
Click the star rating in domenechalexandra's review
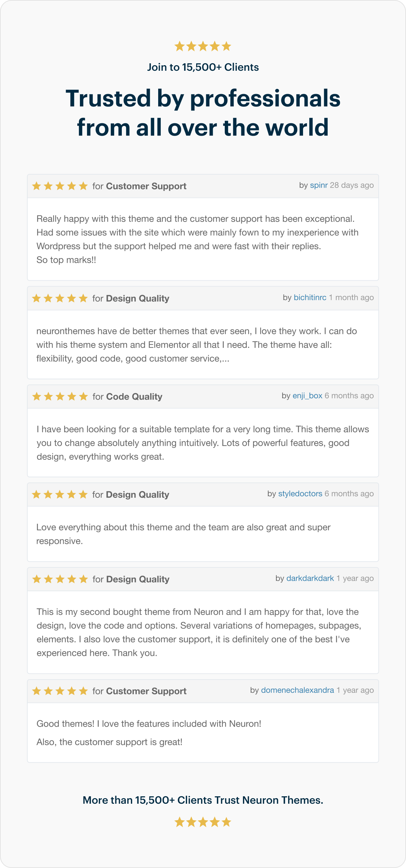click(x=60, y=691)
